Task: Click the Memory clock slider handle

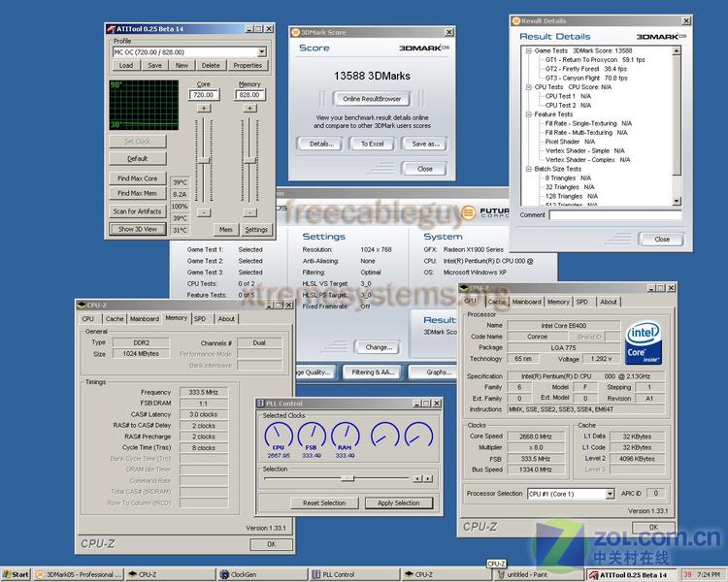Action: pyautogui.click(x=249, y=161)
